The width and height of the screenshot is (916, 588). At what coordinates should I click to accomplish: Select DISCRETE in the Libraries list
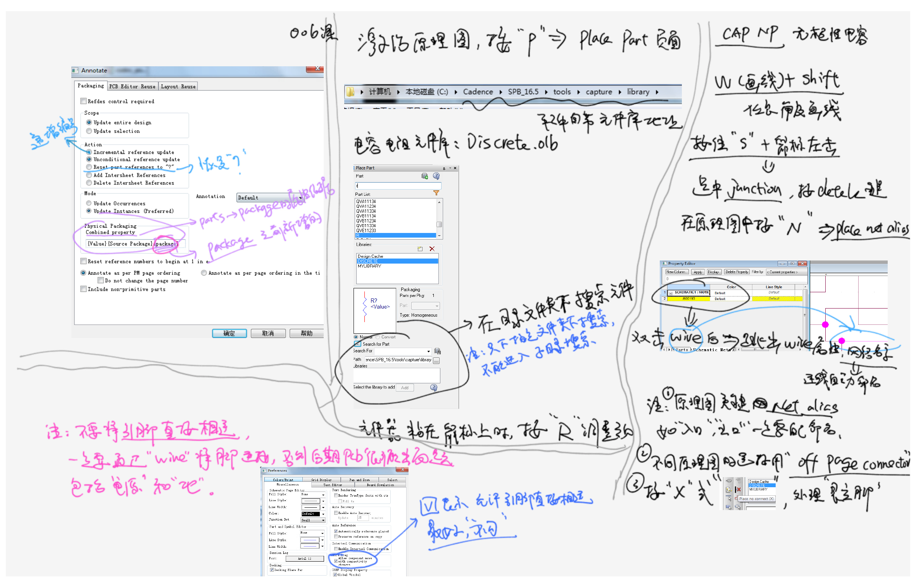(x=397, y=261)
